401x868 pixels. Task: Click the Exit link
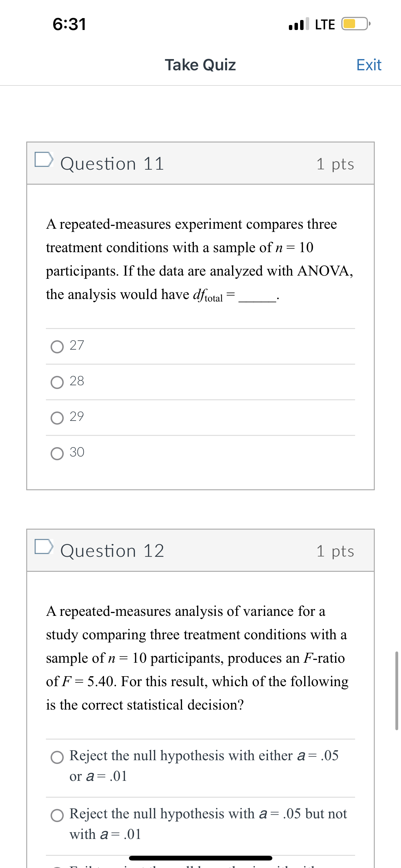[369, 65]
